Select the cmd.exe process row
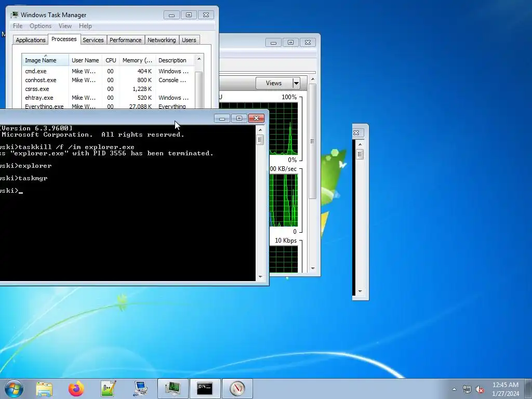 click(108, 71)
